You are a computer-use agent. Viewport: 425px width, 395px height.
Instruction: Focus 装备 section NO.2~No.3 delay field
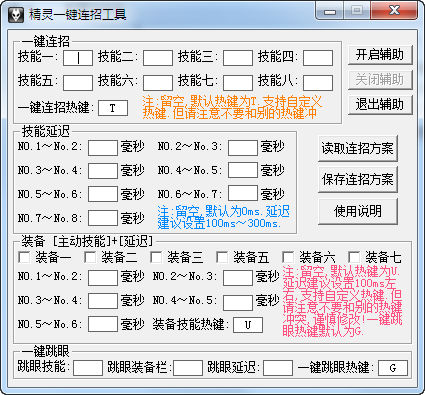(238, 278)
